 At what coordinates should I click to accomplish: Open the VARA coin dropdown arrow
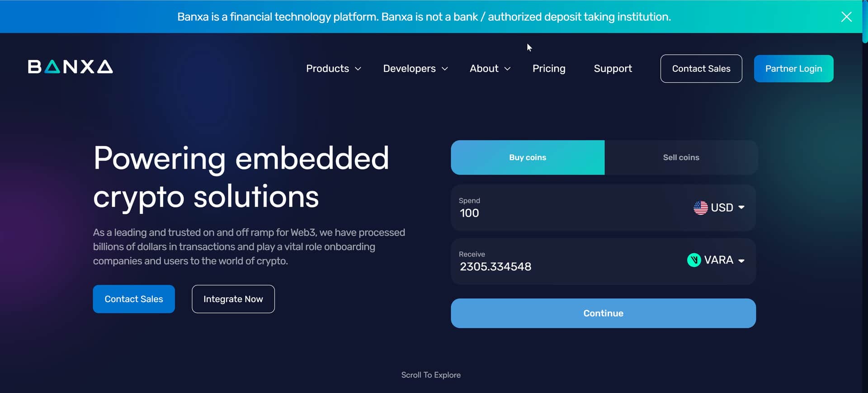[741, 260]
